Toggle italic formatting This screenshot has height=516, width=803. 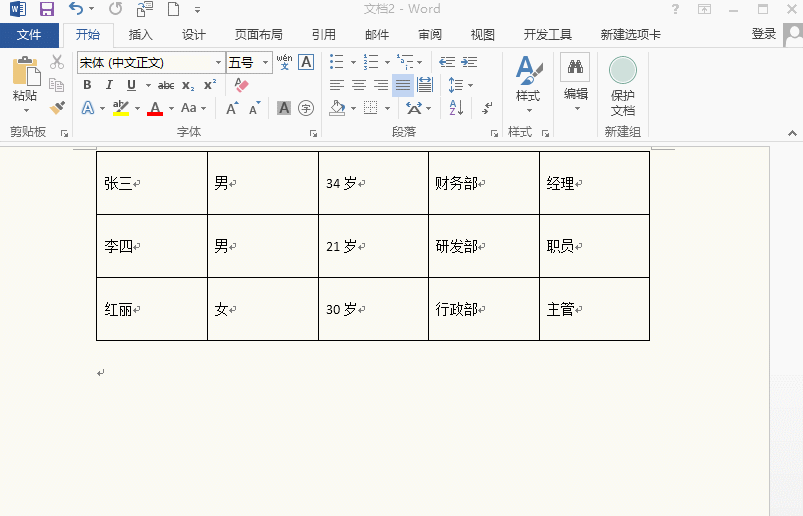coord(109,85)
